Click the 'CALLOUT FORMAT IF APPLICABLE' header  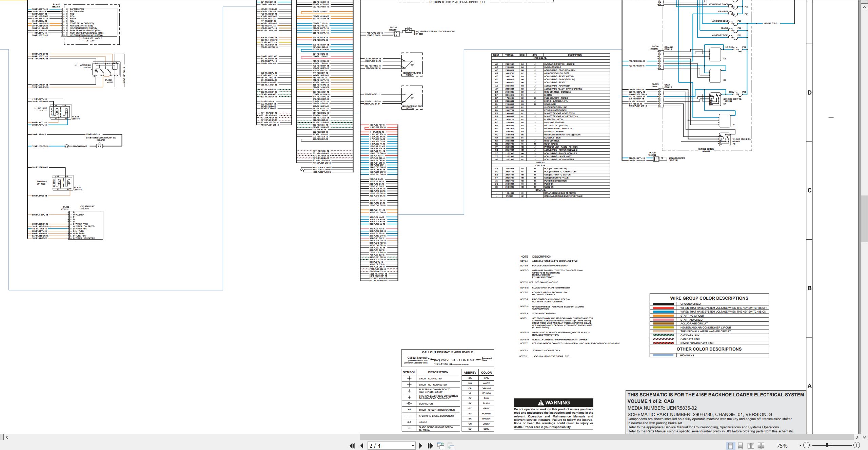pyautogui.click(x=448, y=352)
